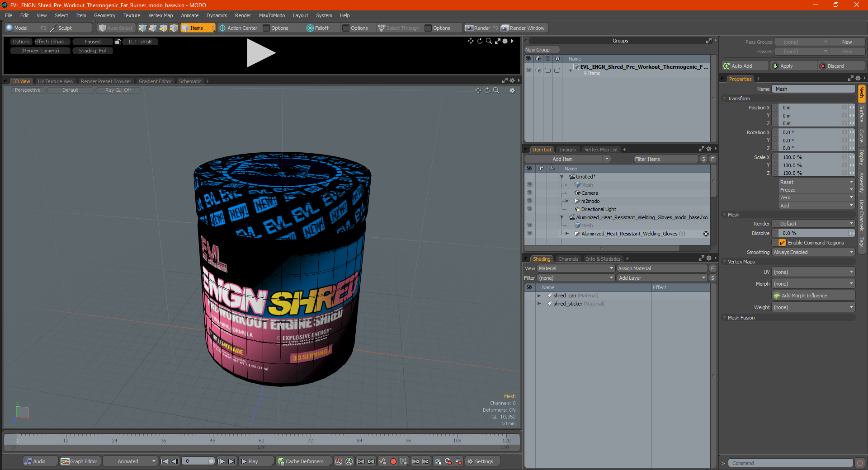Screen dimensions: 868x470
Task: Open the Graph Editor
Action: click(80, 461)
